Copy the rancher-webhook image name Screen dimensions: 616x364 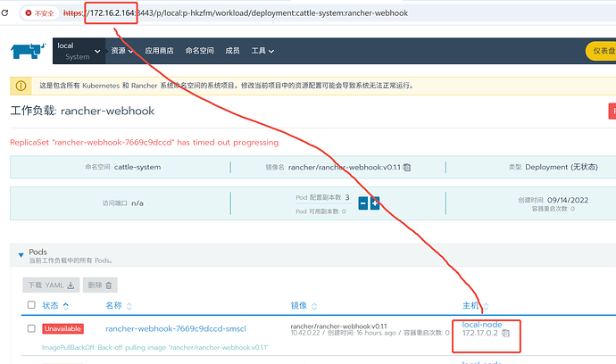coord(407,167)
